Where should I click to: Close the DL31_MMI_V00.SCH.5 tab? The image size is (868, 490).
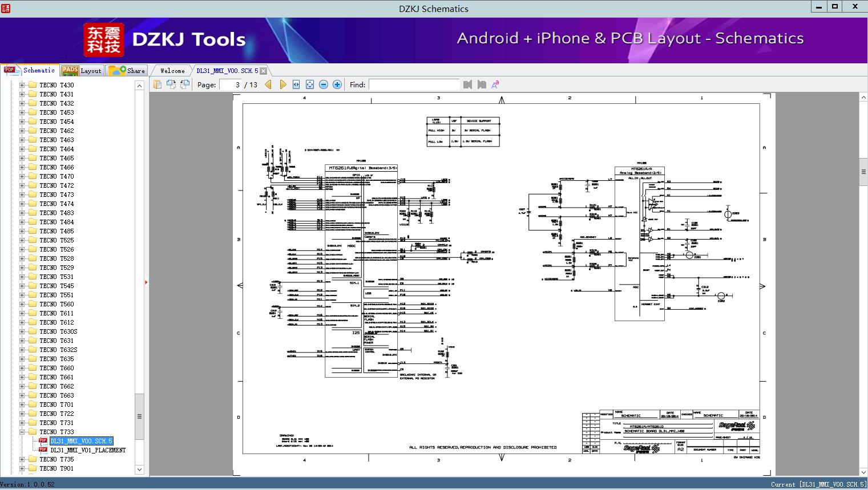264,71
